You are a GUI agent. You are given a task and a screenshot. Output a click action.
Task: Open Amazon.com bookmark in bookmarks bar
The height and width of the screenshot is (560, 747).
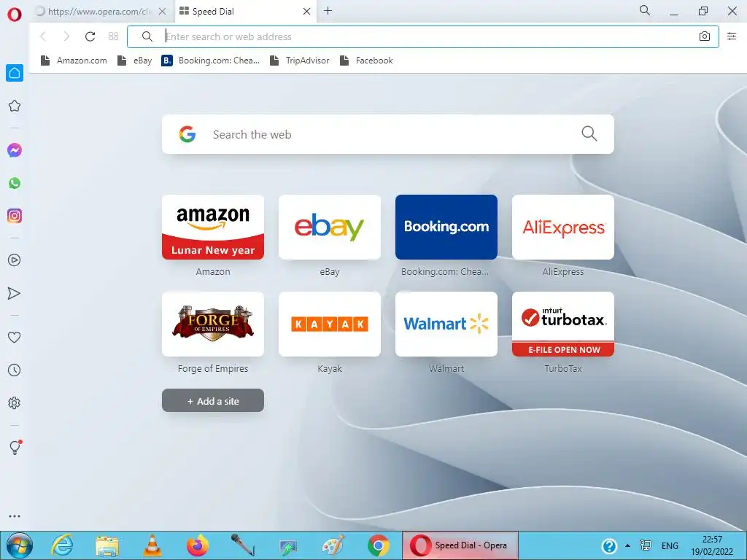pyautogui.click(x=74, y=61)
